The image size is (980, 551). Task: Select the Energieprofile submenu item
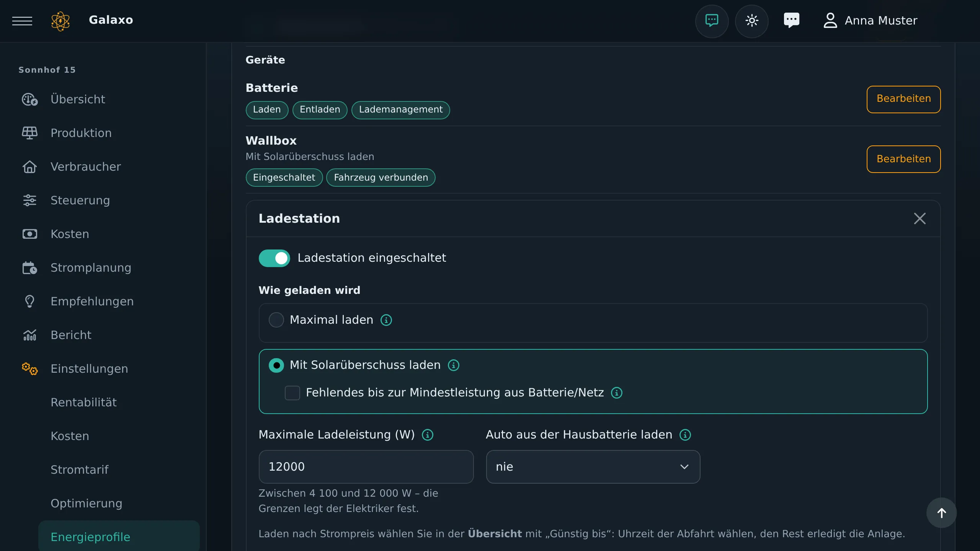[119, 536]
